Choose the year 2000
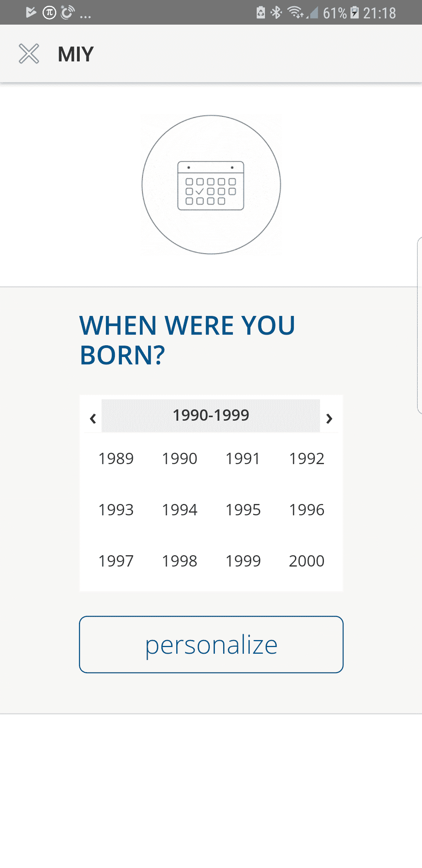The image size is (422, 868). [307, 561]
